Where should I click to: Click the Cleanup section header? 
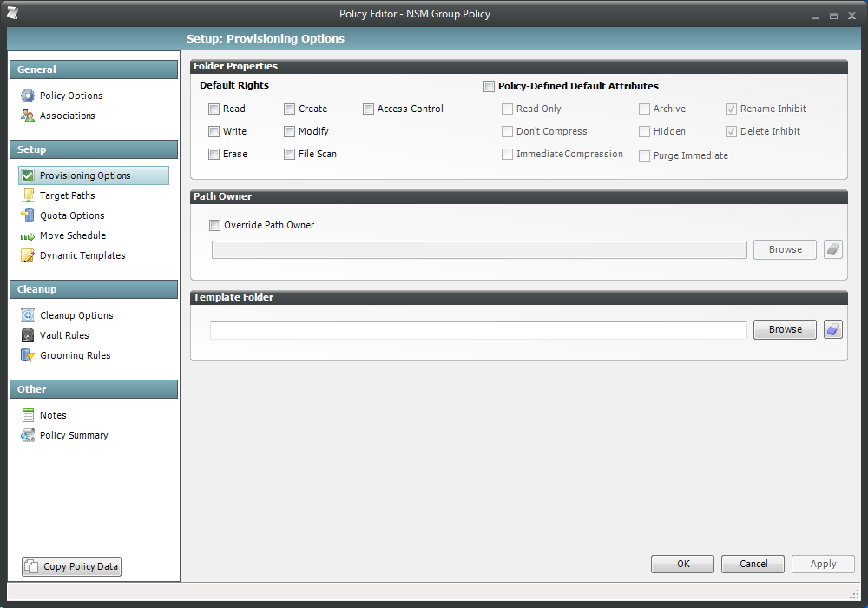point(94,289)
